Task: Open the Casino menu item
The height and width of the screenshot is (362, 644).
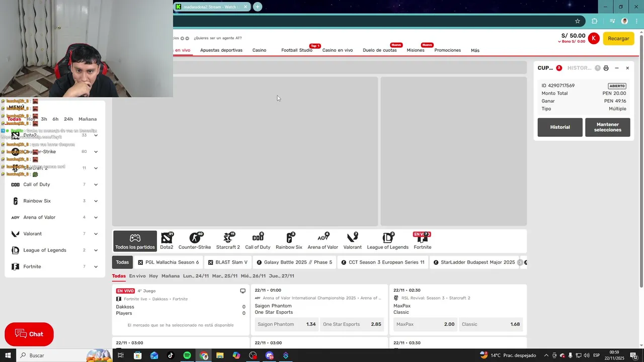Action: tap(259, 50)
